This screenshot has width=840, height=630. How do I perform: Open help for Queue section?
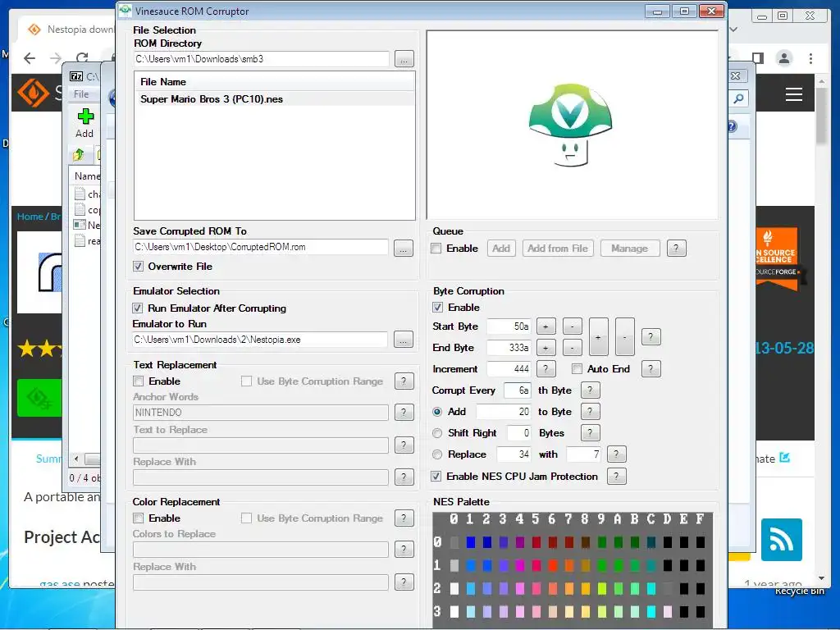click(676, 248)
